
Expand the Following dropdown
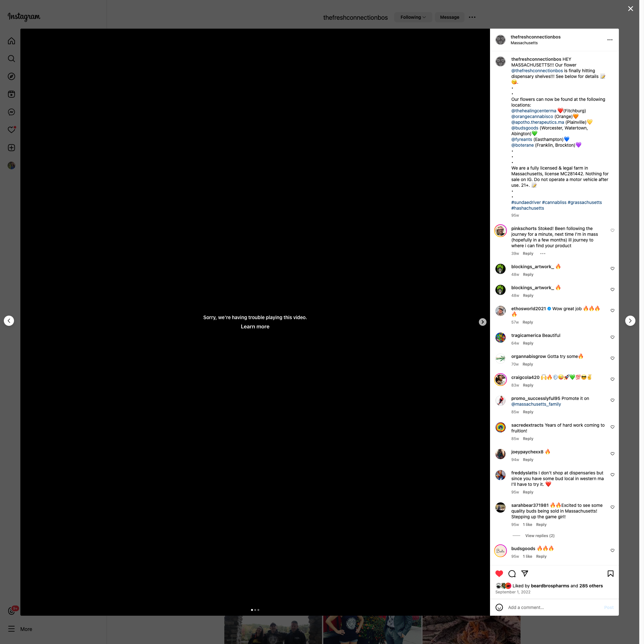[x=413, y=17]
